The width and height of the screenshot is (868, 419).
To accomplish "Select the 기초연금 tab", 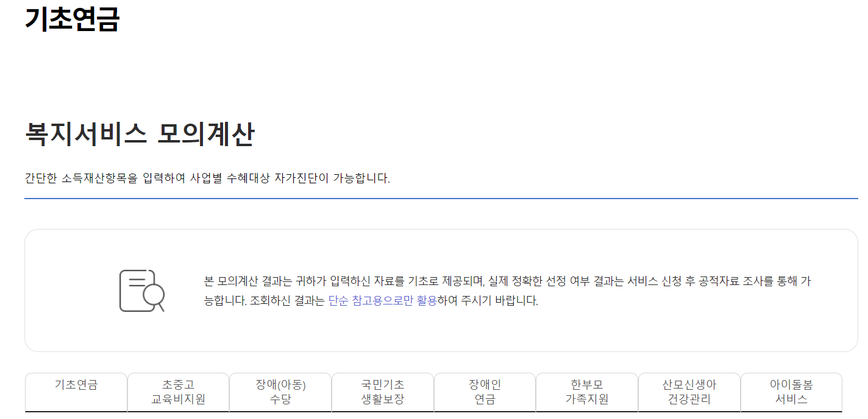I will (x=76, y=392).
